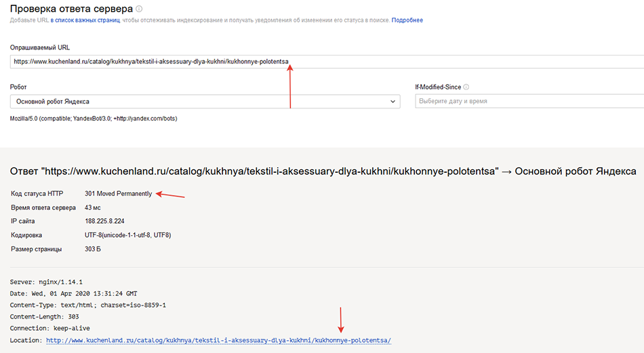This screenshot has width=644, height=353.
Task: Expand the Робот dropdown
Action: (x=205, y=102)
